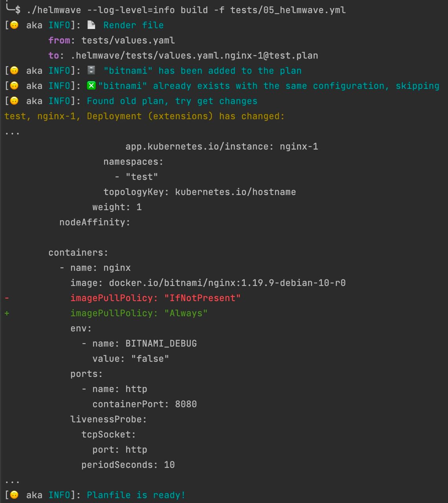Click the green cross mark icon
The height and width of the screenshot is (503, 448).
(x=91, y=86)
